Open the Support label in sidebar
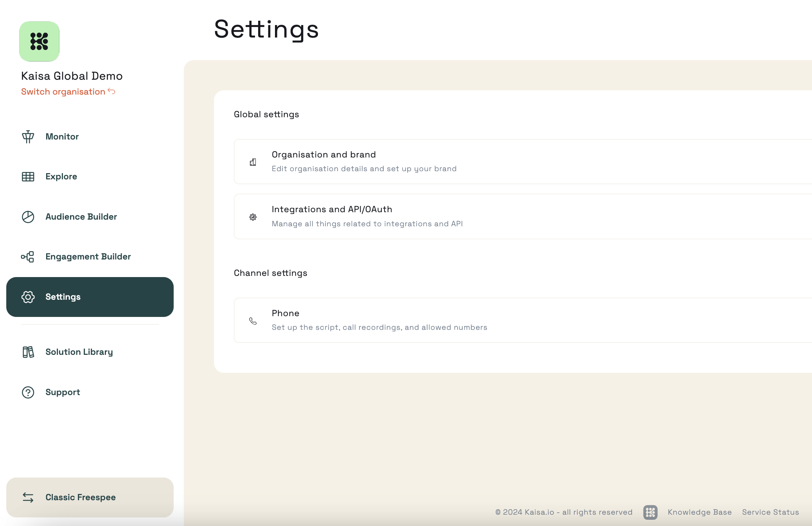 pyautogui.click(x=63, y=392)
